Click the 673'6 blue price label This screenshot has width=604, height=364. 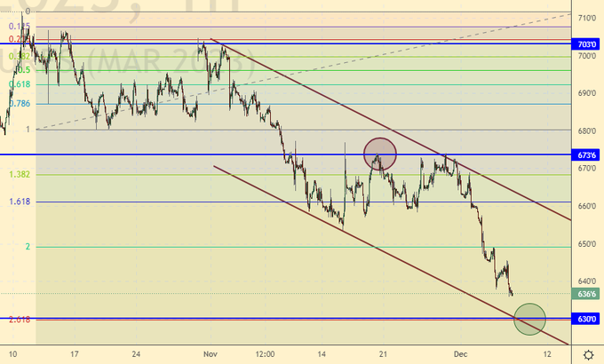pyautogui.click(x=587, y=154)
